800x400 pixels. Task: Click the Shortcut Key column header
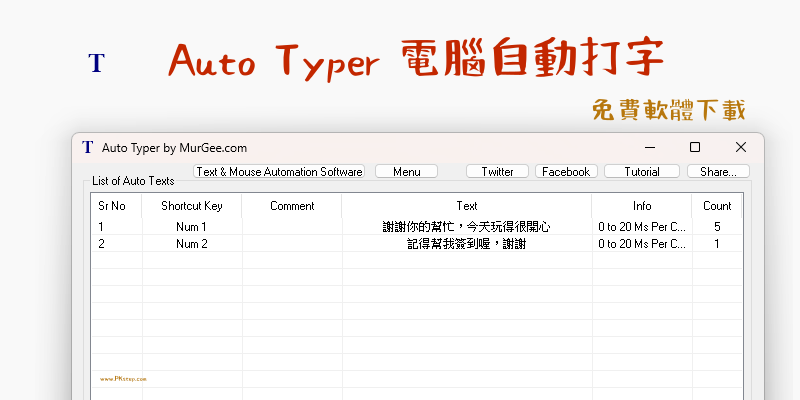click(x=192, y=206)
